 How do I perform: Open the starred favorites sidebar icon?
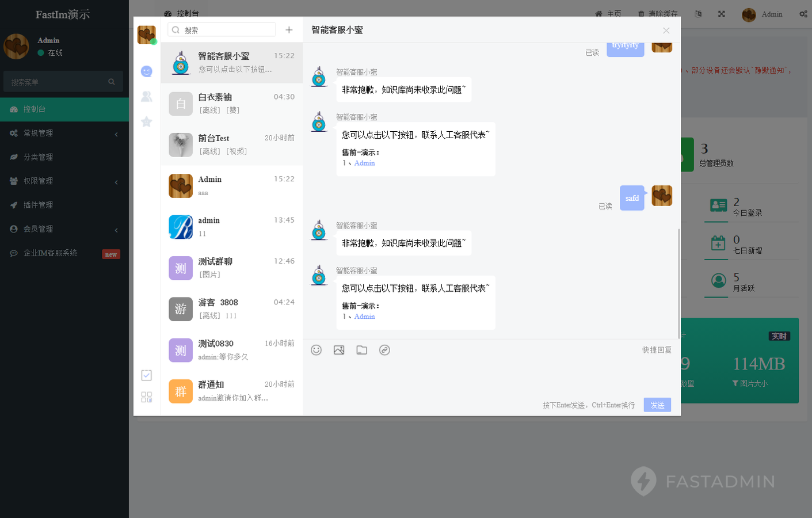point(147,121)
